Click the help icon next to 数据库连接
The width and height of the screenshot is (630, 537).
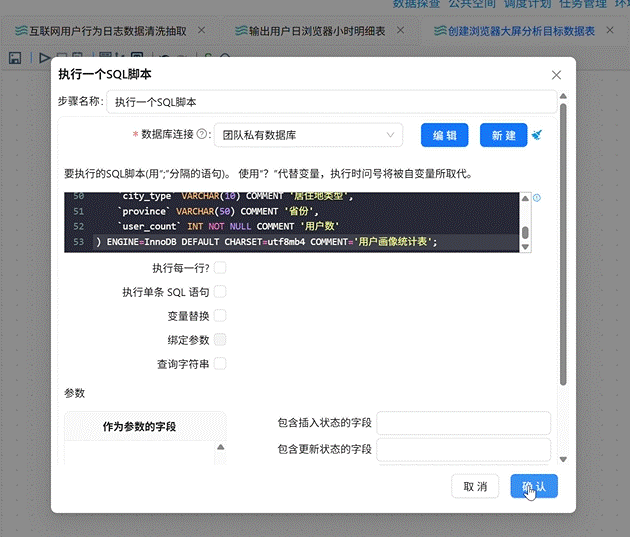tap(202, 134)
